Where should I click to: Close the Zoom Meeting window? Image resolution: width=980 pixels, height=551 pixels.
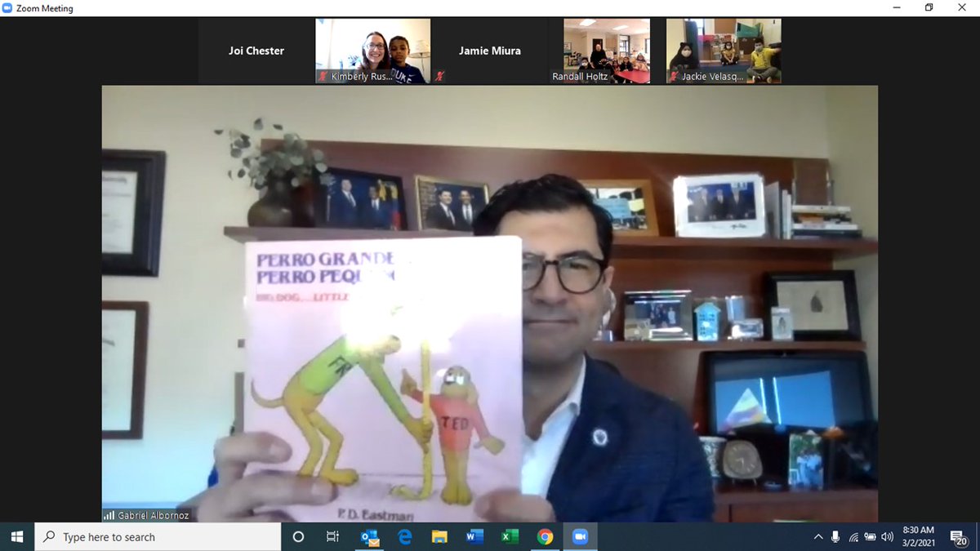click(964, 8)
